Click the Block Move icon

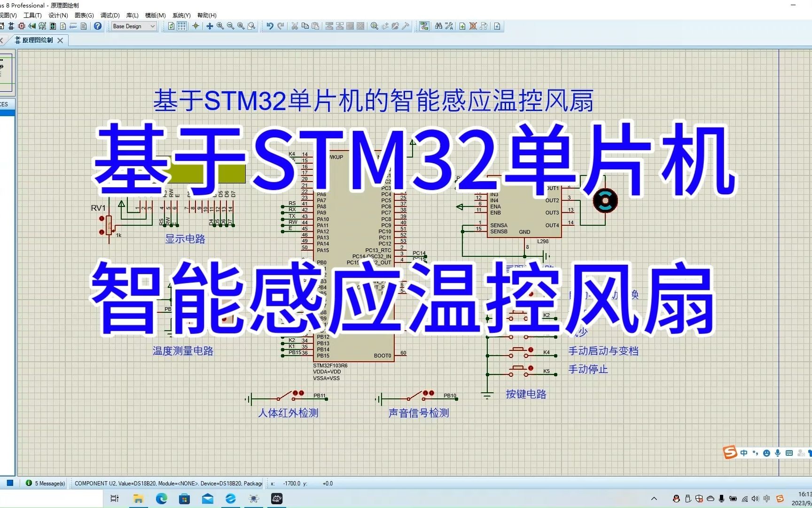point(340,26)
